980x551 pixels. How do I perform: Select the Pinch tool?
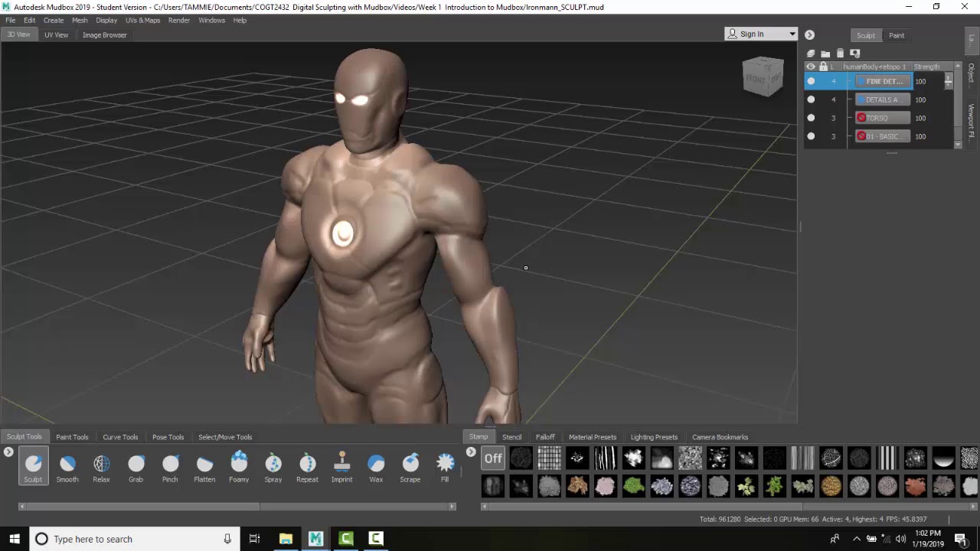click(x=170, y=467)
